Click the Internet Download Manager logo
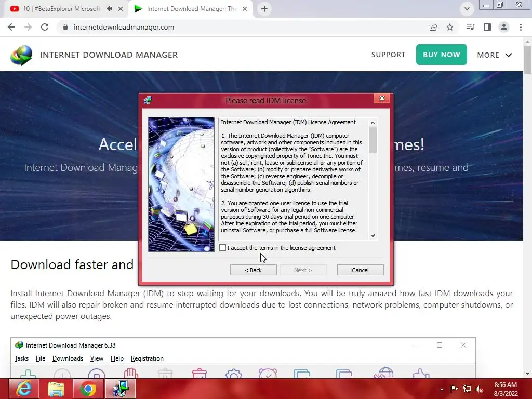Image resolution: width=532 pixels, height=399 pixels. tap(21, 55)
